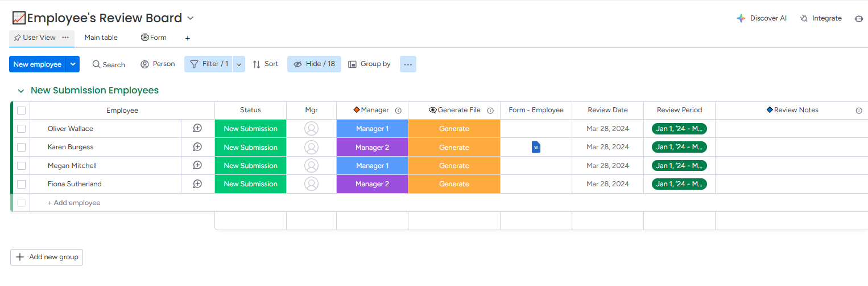This screenshot has width=868, height=286.
Task: Collapse New Submission Employees group
Action: [x=21, y=91]
